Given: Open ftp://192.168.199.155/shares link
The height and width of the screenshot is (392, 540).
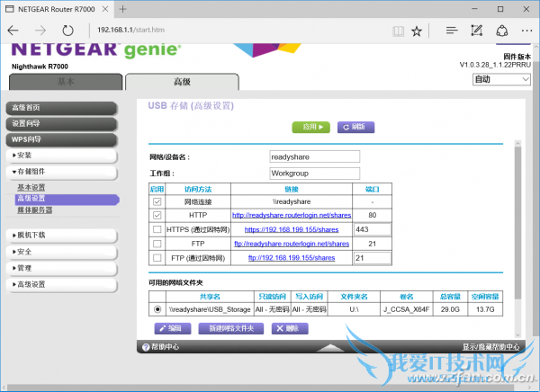Looking at the screenshot, I should [x=292, y=258].
